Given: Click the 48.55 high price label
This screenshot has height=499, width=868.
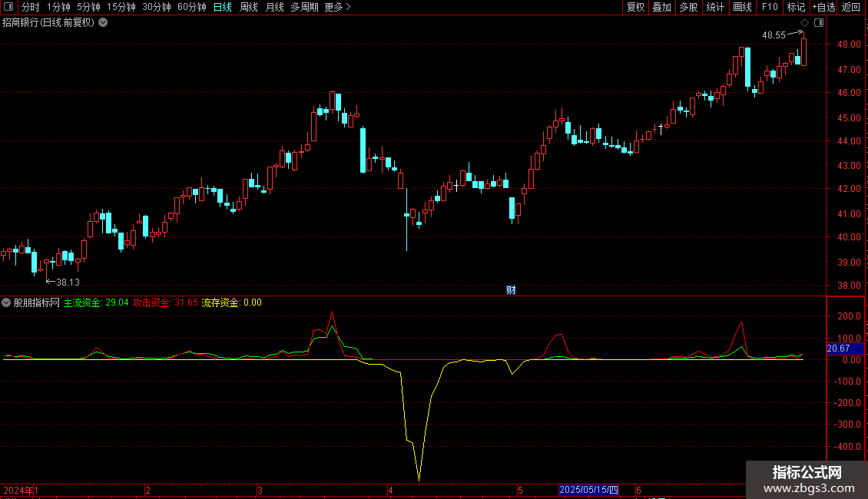Looking at the screenshot, I should (774, 35).
